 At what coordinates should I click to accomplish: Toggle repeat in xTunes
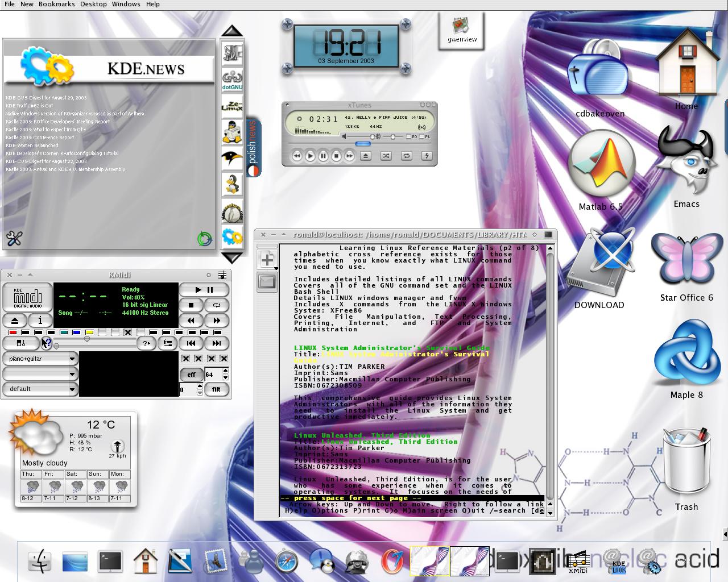click(406, 155)
